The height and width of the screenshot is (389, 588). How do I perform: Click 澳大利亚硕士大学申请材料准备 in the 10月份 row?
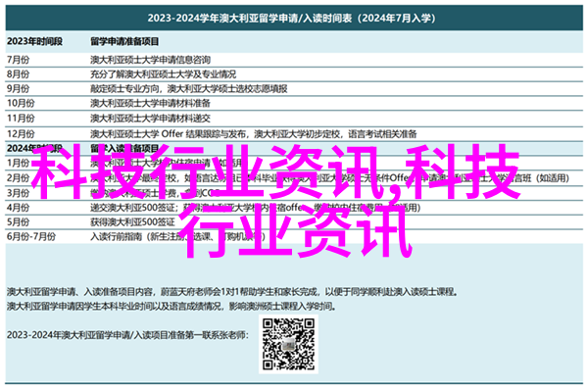150,103
